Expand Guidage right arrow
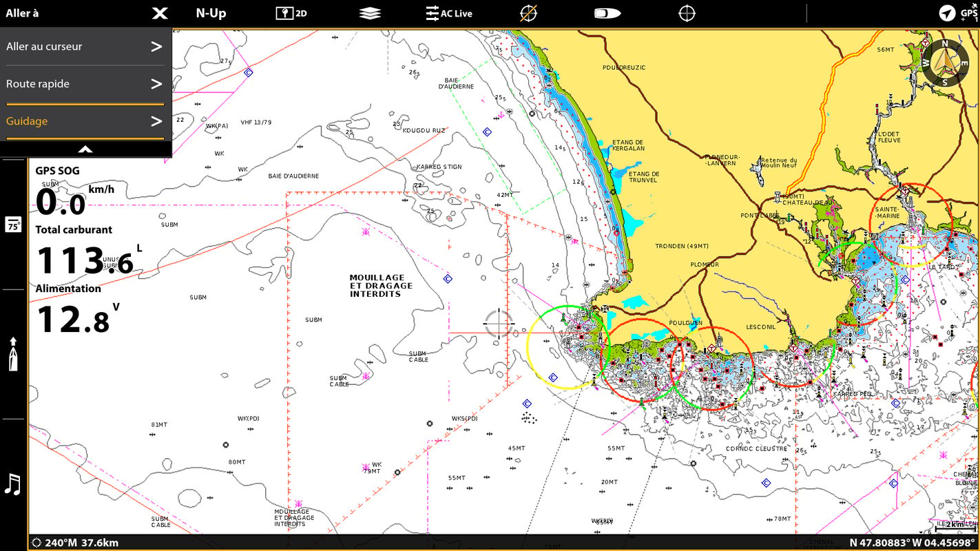Image resolution: width=980 pixels, height=551 pixels. pos(157,121)
